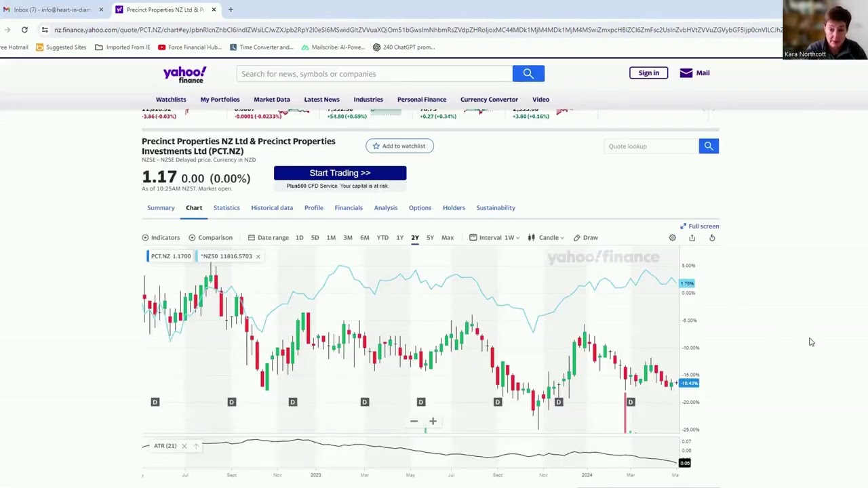Open the Interval 1W dropdown

coord(494,238)
